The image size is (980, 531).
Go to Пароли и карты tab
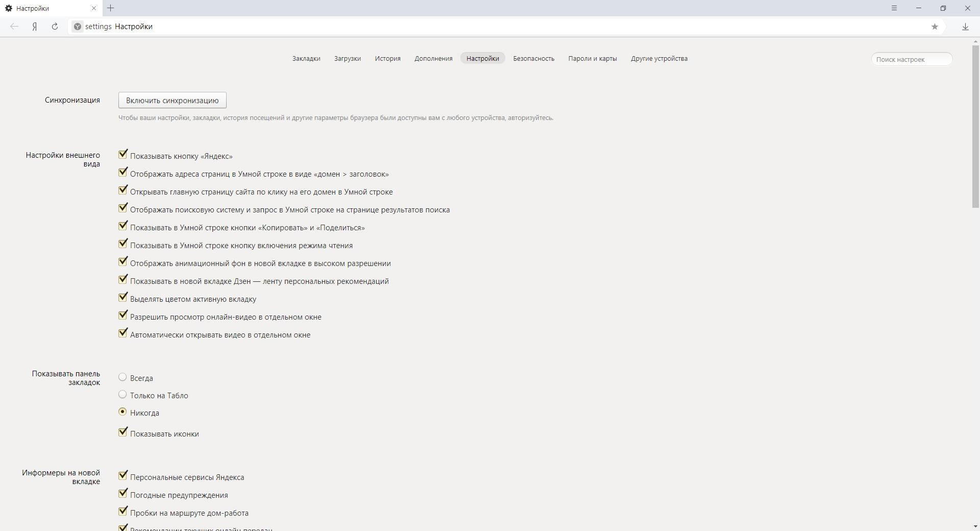coord(593,58)
